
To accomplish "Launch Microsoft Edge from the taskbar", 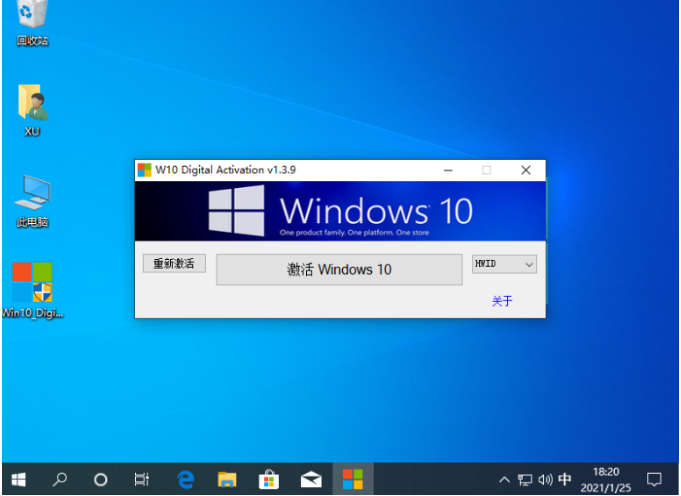I will click(185, 479).
